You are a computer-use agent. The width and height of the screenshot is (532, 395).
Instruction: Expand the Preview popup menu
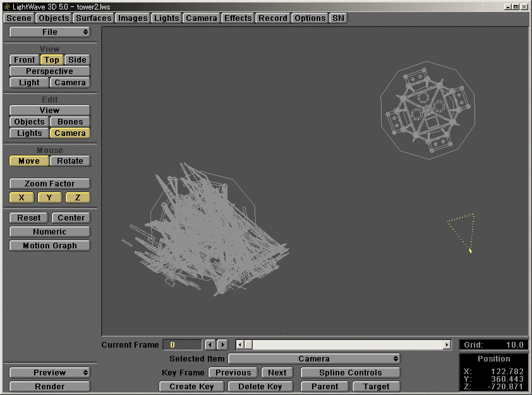click(49, 372)
